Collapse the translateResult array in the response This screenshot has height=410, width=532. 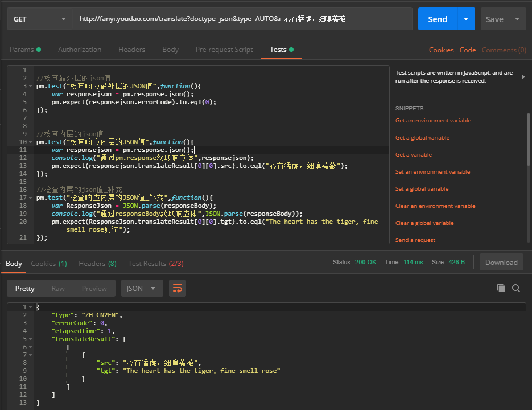[30, 339]
